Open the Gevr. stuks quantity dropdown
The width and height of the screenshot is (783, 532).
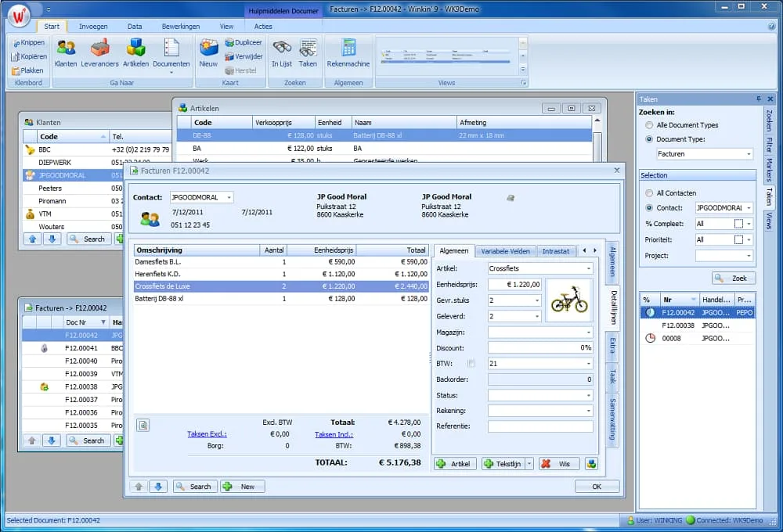(x=537, y=300)
